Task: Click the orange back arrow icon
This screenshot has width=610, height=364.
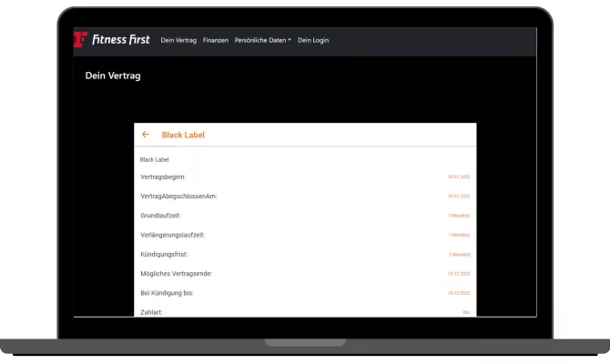Action: pos(146,135)
